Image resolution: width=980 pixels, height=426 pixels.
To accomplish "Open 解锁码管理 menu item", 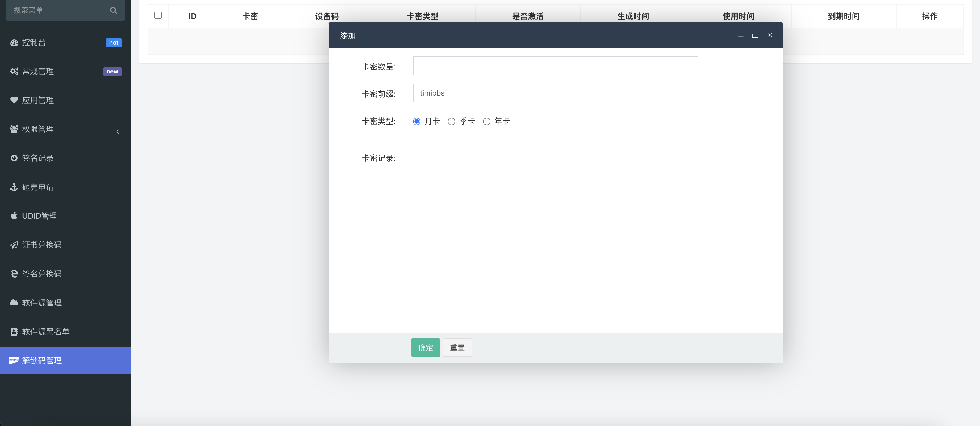I will tap(65, 360).
